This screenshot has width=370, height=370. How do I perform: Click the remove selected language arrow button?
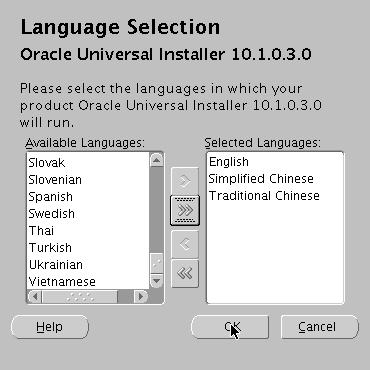(185, 244)
